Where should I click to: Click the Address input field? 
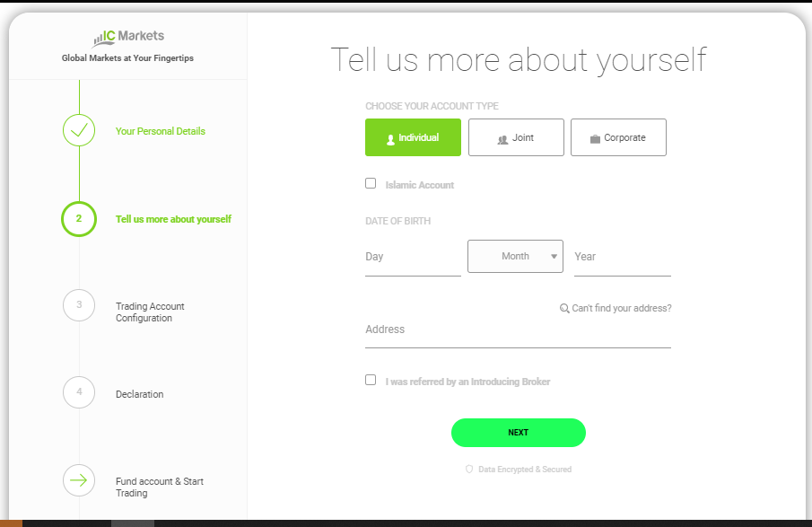(x=518, y=330)
